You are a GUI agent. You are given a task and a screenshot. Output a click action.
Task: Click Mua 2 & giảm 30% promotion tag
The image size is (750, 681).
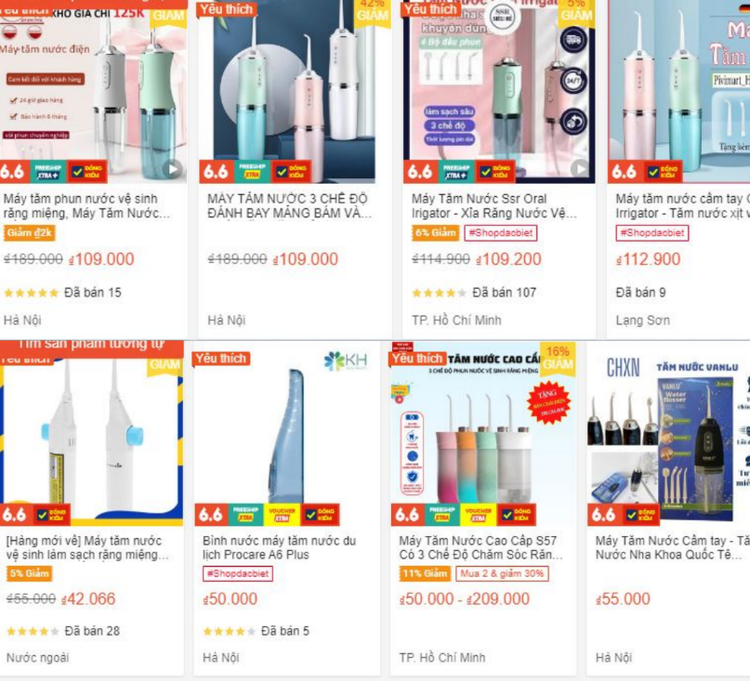(502, 573)
